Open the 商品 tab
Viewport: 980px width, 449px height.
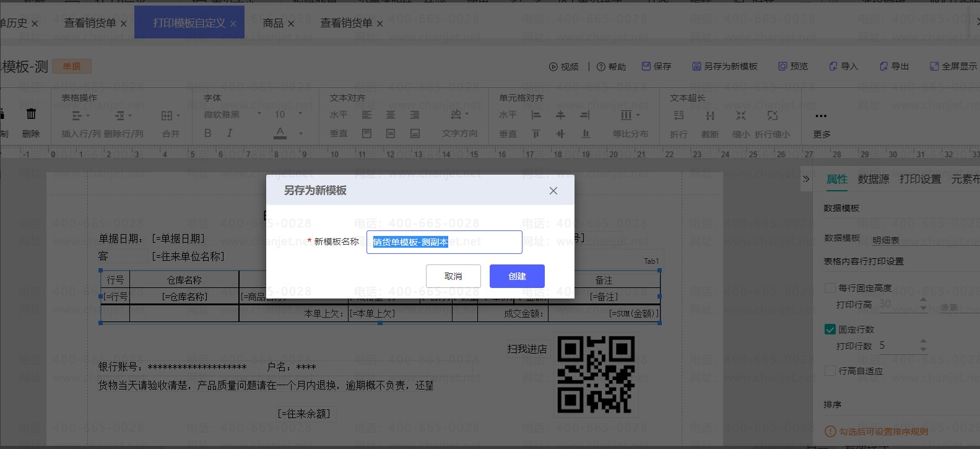coord(273,23)
